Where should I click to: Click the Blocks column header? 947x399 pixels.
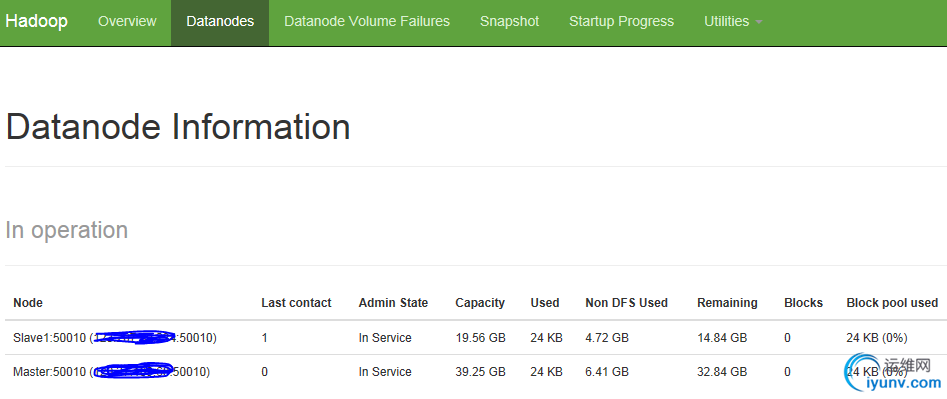[803, 303]
